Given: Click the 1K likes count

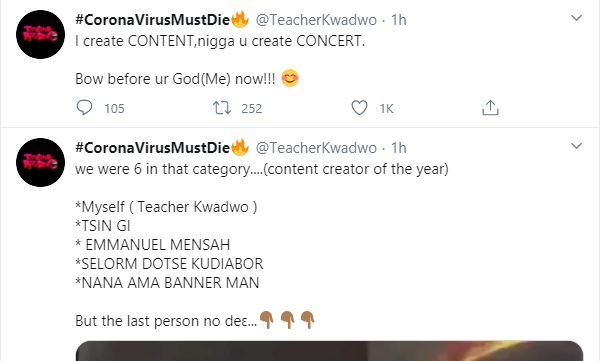Looking at the screenshot, I should click(387, 109).
